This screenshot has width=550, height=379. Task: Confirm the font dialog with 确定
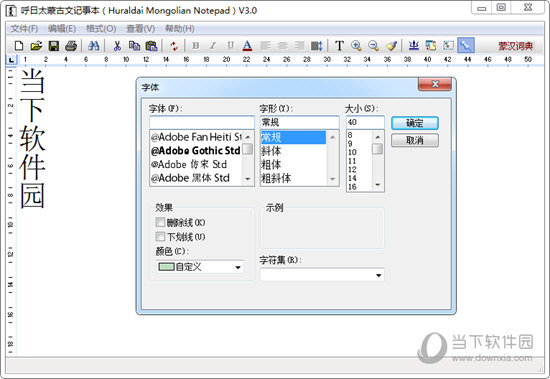pos(415,123)
